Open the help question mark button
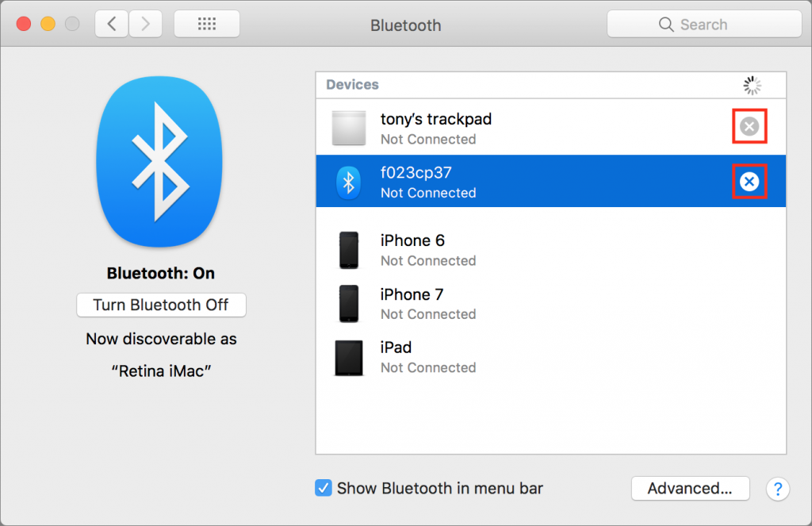812x526 pixels. [777, 489]
